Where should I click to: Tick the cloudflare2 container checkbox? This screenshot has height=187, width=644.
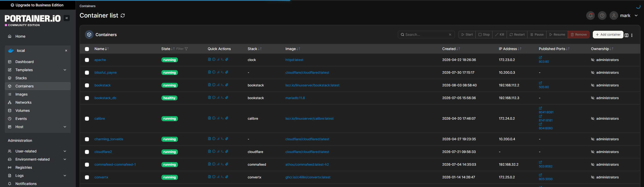pos(87,152)
